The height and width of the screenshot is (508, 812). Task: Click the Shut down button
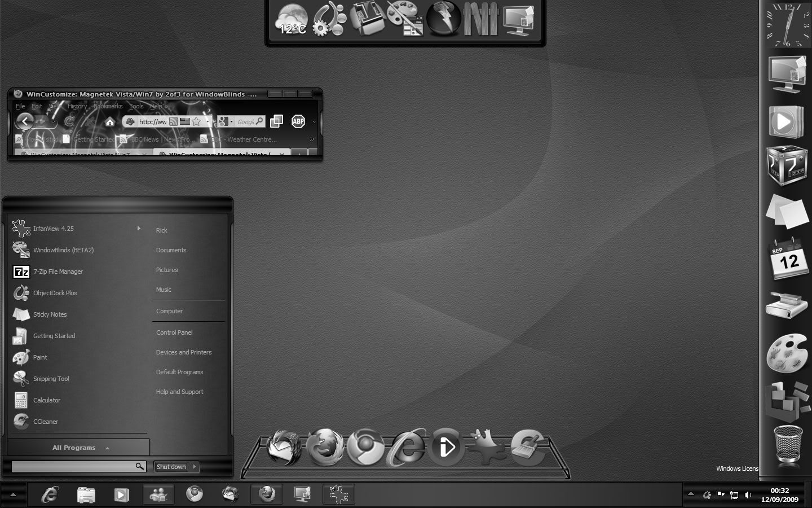pyautogui.click(x=171, y=467)
